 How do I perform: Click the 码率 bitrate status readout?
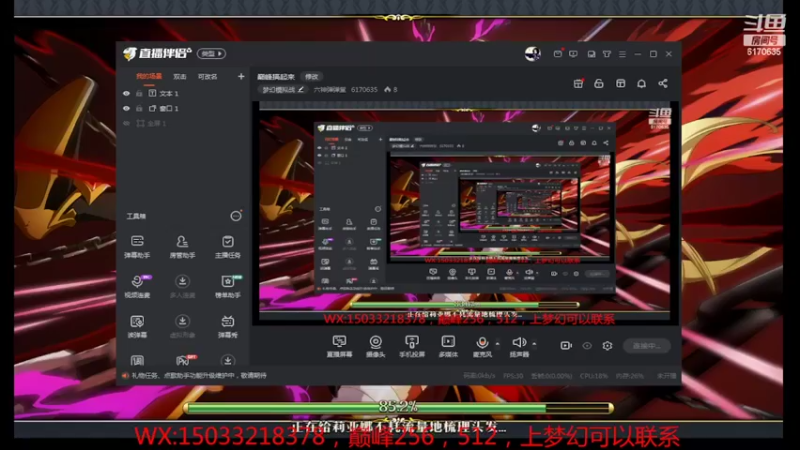click(x=479, y=376)
